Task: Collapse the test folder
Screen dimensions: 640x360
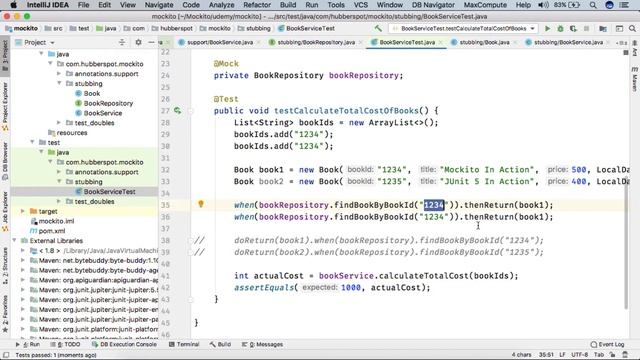Action: (x=32, y=142)
